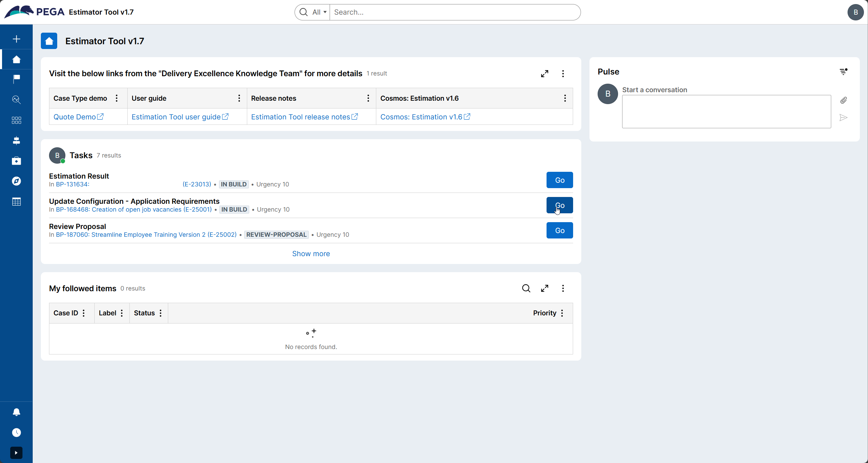Open the recents clock icon
868x463 pixels.
(x=16, y=432)
